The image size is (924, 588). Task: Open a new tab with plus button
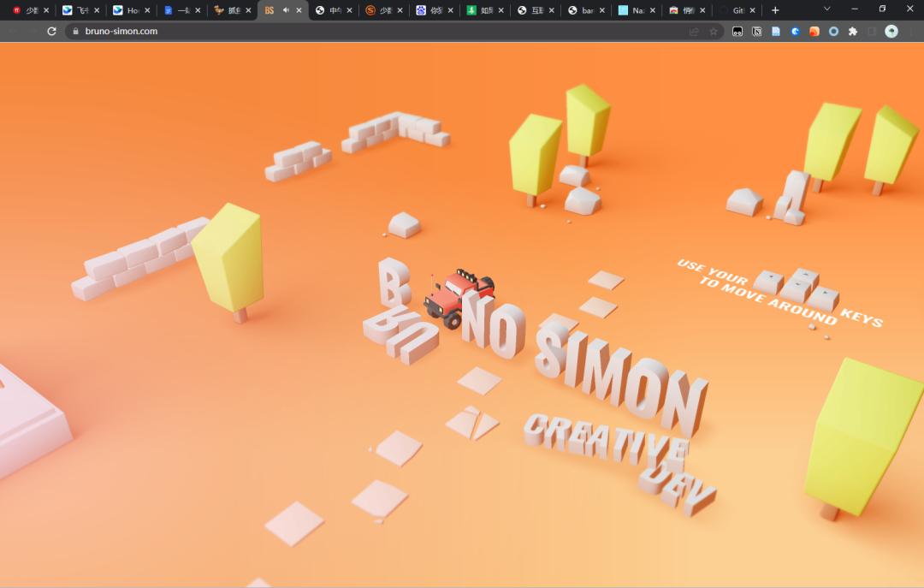775,10
